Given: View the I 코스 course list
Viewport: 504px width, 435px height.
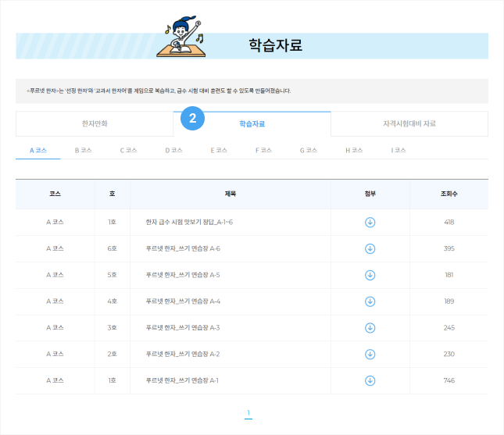Looking at the screenshot, I should point(398,150).
